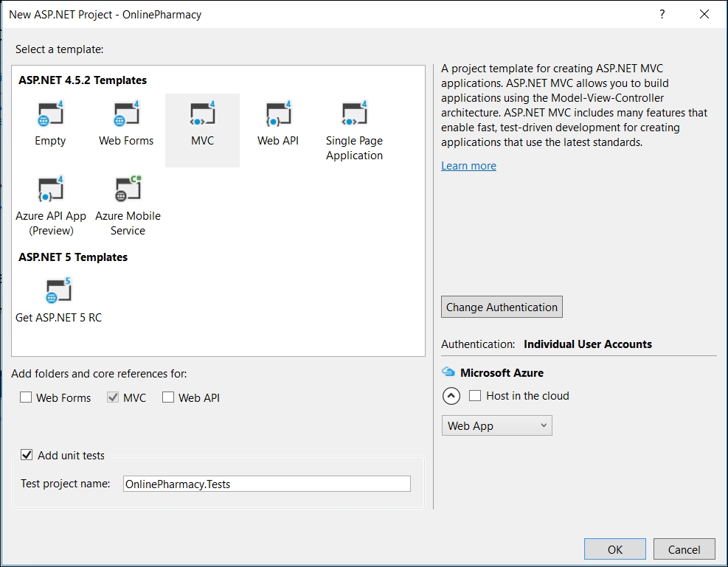Choose the Web Forms template icon
Image resolution: width=728 pixels, height=567 pixels.
126,114
